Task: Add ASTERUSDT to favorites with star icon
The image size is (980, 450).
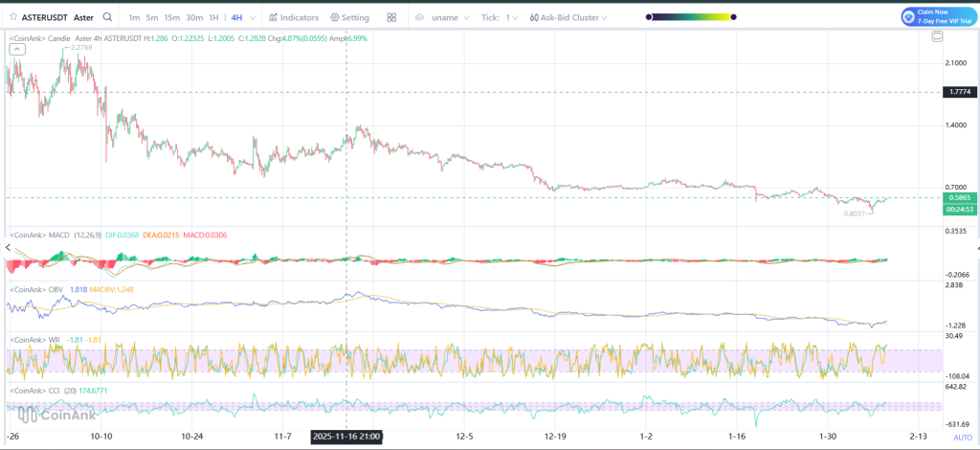Action: (x=15, y=17)
